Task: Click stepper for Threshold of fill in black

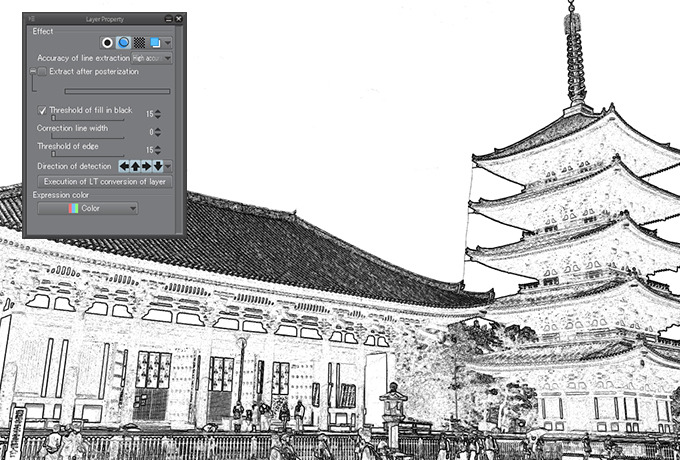Action: point(158,114)
